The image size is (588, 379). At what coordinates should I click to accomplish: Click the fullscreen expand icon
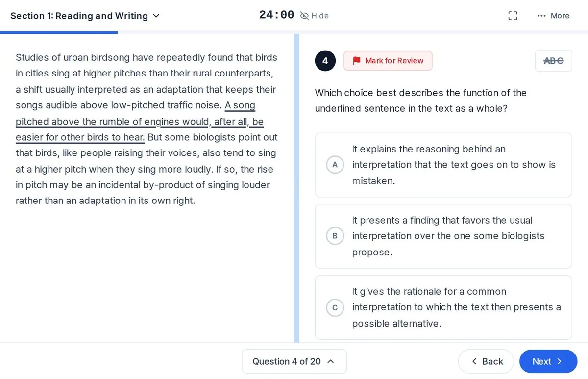[513, 16]
